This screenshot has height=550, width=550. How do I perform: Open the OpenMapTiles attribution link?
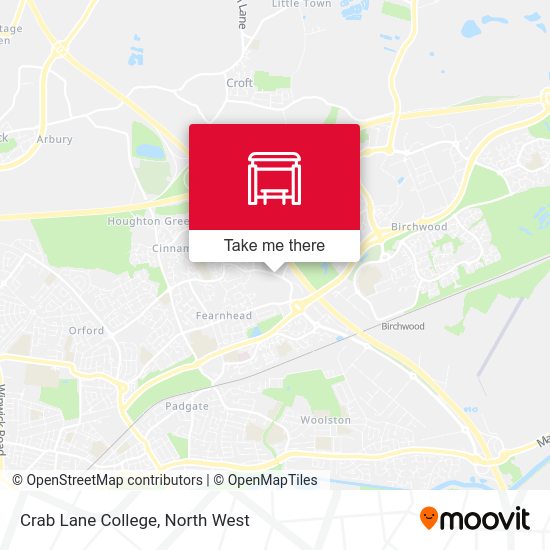[x=266, y=480]
